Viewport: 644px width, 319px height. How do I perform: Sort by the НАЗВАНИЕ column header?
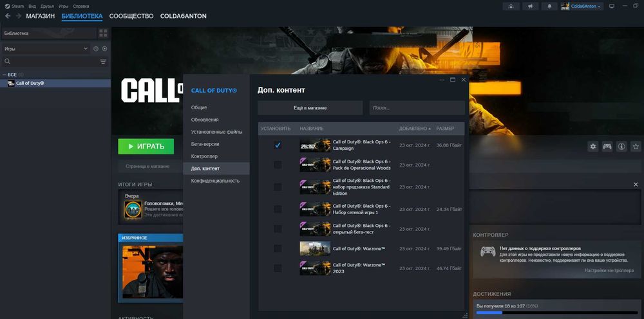coord(312,129)
